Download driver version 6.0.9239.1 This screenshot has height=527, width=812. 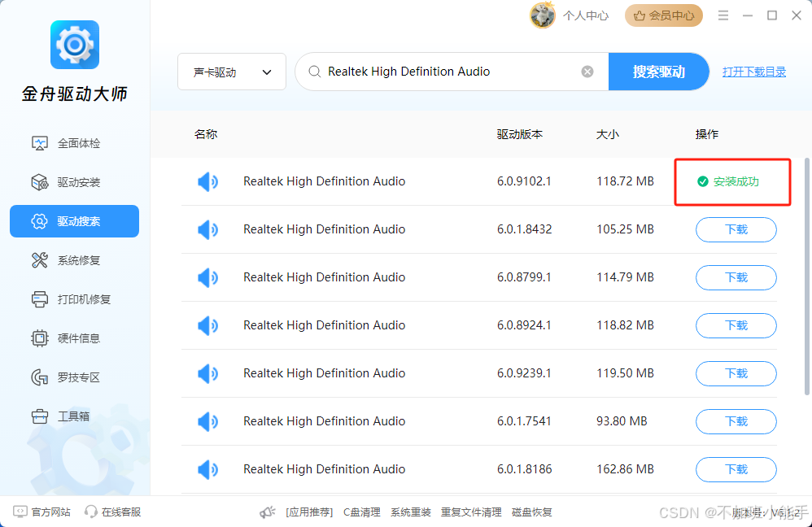[736, 373]
